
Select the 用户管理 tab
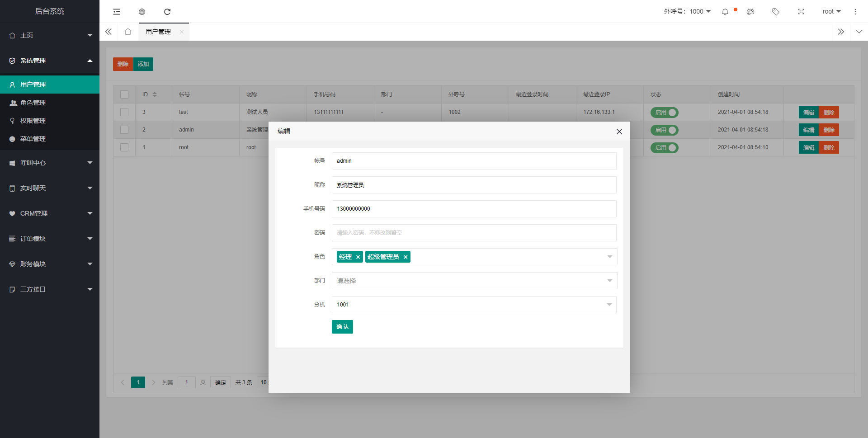pos(158,32)
